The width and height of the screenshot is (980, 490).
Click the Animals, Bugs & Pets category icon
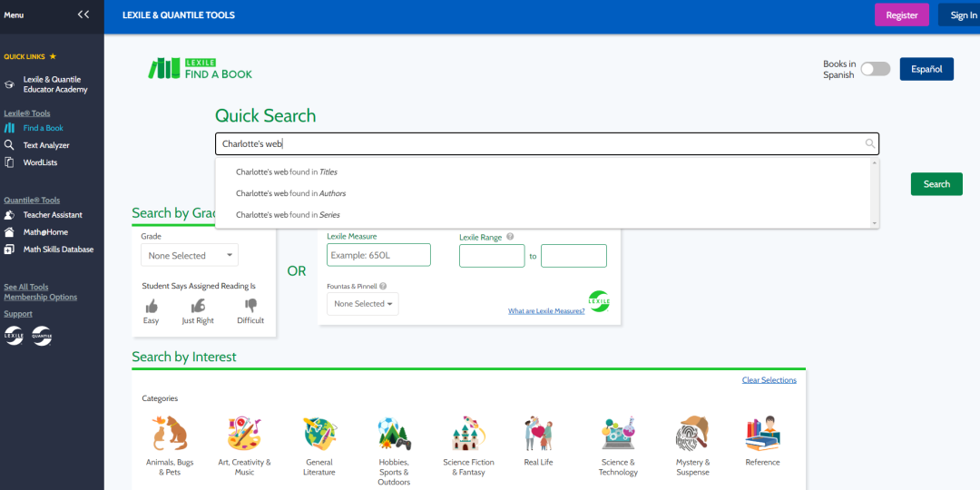click(170, 434)
